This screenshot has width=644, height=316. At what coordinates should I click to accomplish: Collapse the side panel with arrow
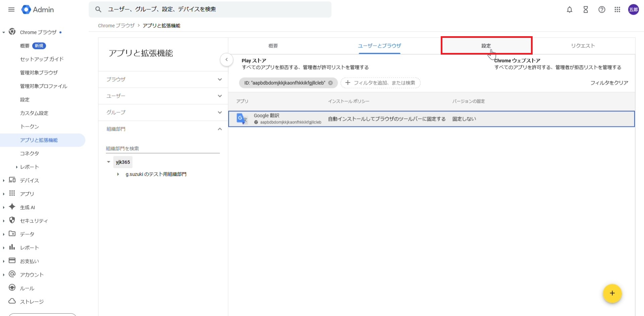pos(226,60)
